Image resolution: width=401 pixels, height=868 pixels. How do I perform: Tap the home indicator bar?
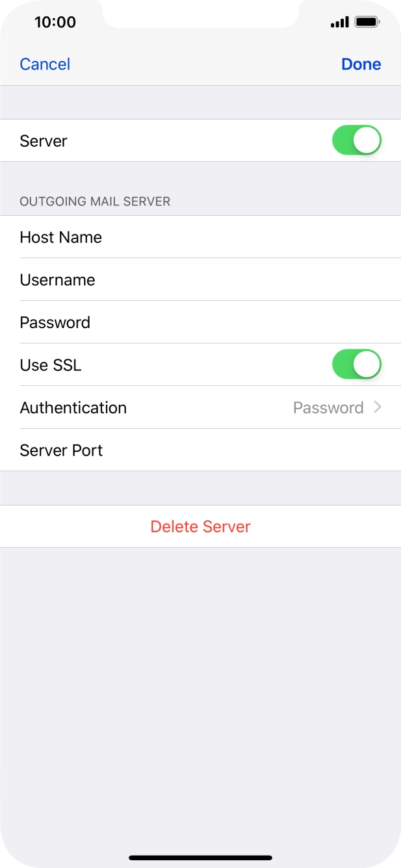tap(200, 858)
